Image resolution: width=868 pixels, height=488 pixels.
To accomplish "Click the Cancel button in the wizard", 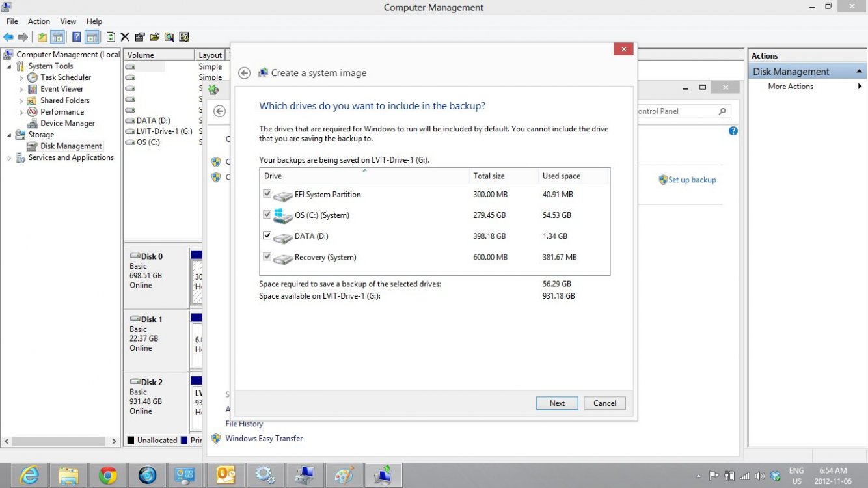I will [x=604, y=403].
